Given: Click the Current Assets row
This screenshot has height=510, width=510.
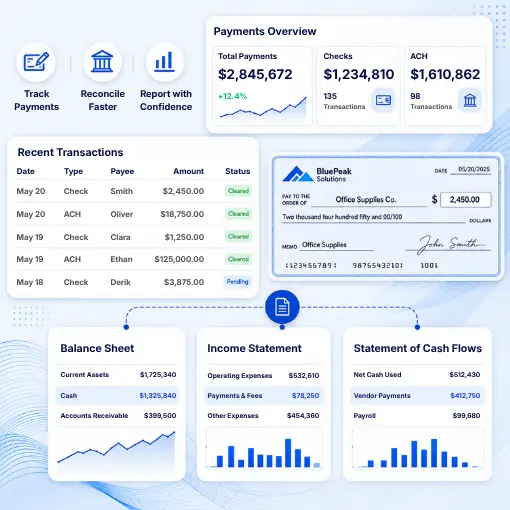Looking at the screenshot, I should click(117, 375).
